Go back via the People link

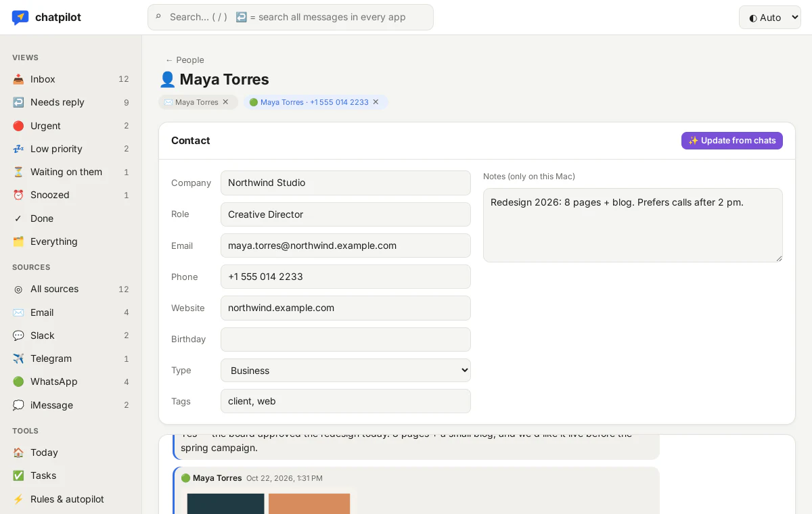[x=185, y=60]
